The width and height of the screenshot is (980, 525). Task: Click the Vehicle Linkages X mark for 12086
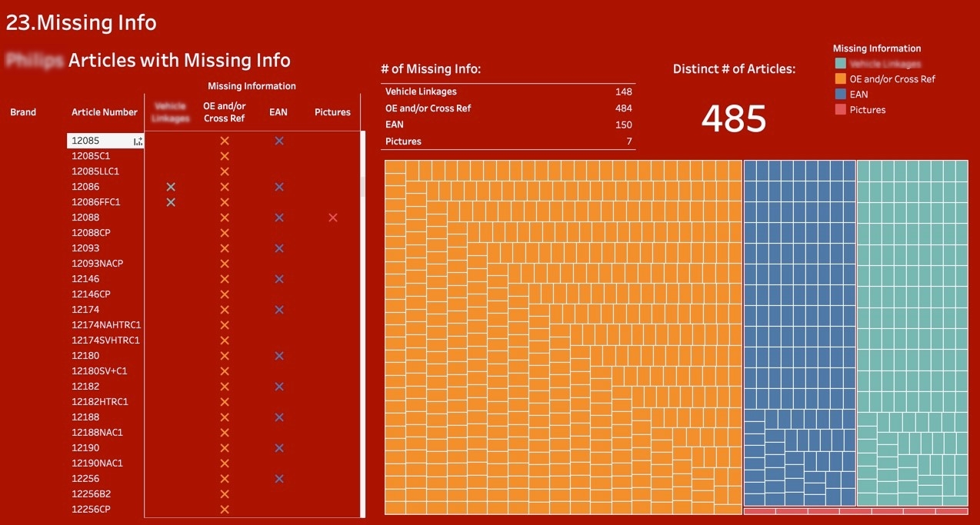171,187
